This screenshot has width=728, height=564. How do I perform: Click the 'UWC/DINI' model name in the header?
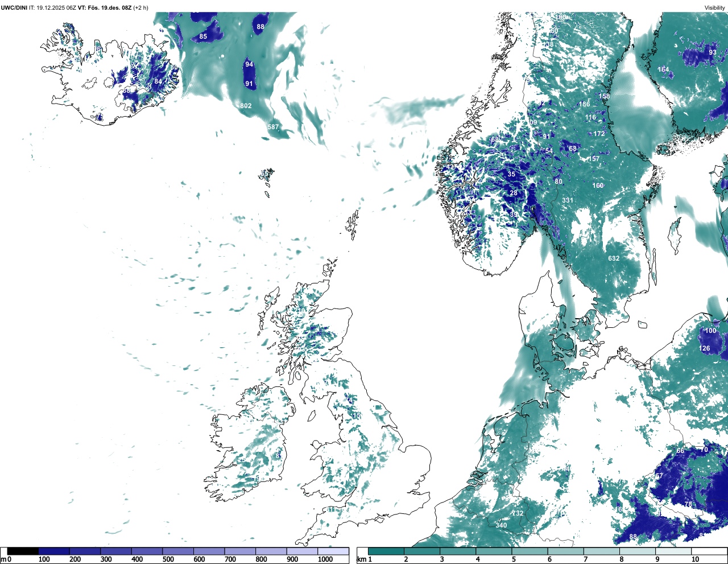pyautogui.click(x=14, y=7)
